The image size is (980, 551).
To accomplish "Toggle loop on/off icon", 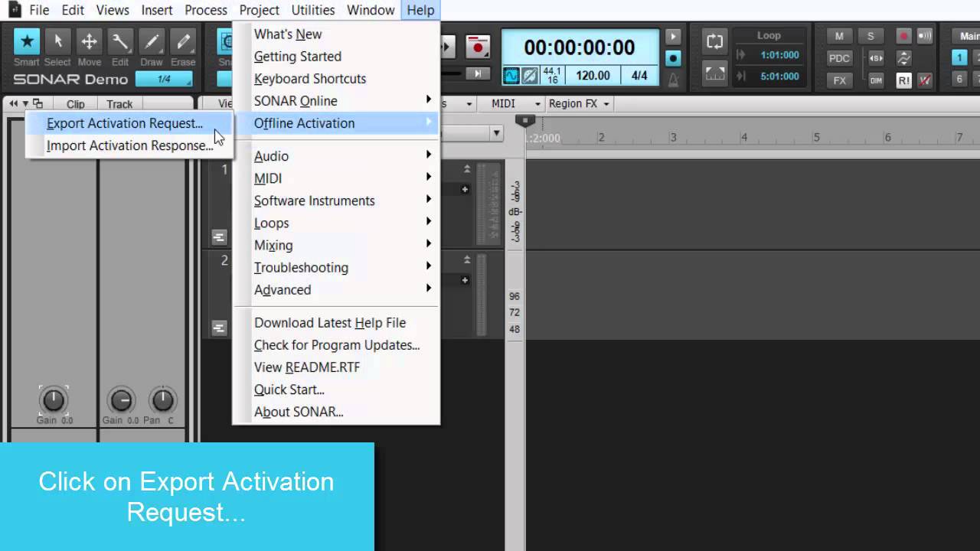I will coord(714,41).
